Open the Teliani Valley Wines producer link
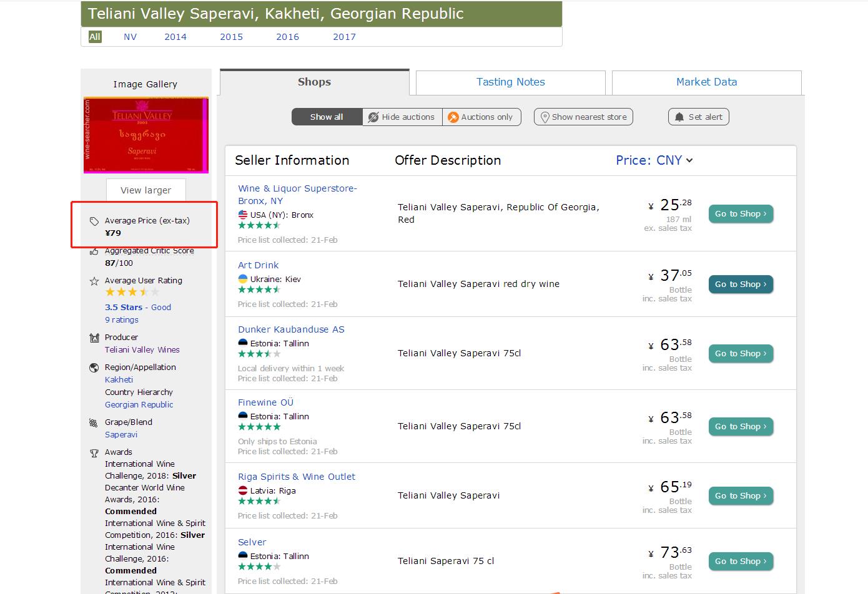 [x=142, y=350]
